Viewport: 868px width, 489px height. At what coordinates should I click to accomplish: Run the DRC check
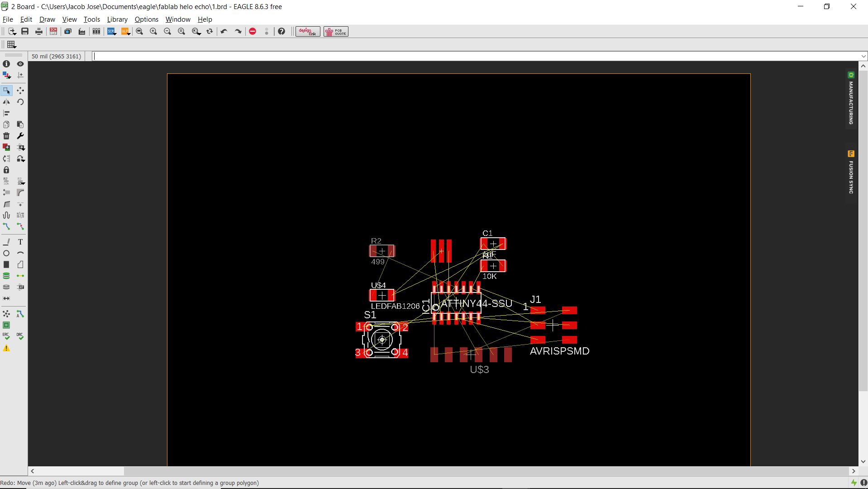pyautogui.click(x=20, y=336)
